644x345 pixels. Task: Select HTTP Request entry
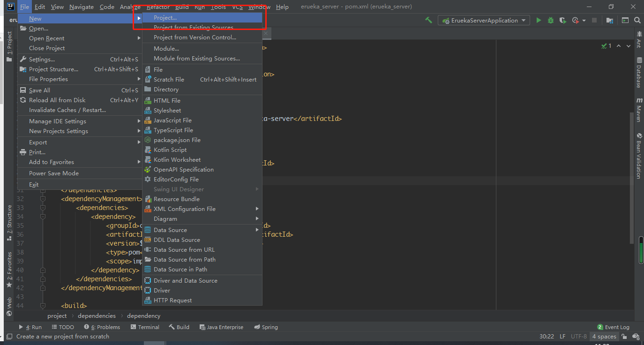pos(202,300)
